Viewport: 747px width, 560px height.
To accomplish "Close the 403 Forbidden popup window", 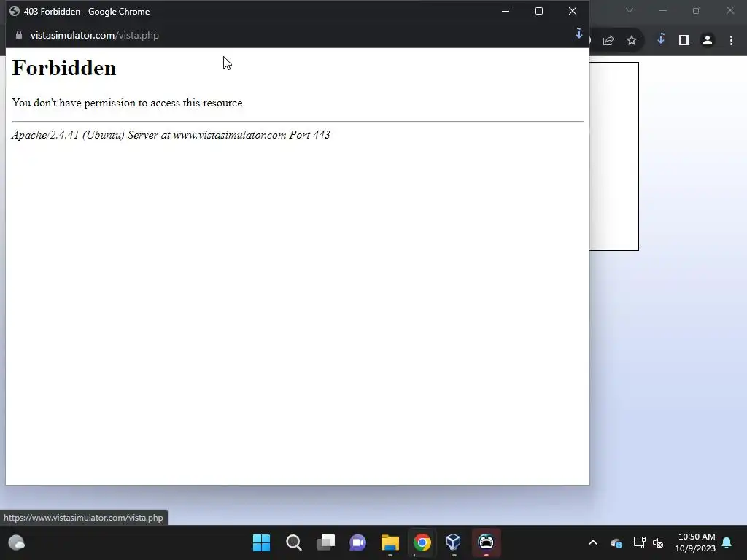I will tap(573, 11).
